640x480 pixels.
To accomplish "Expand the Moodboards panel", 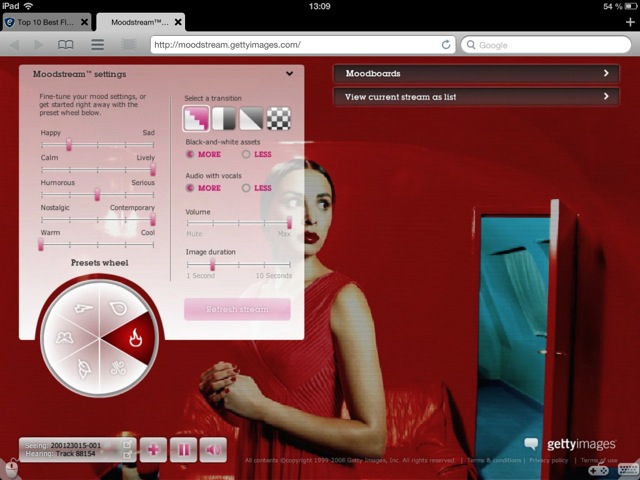I will (476, 73).
